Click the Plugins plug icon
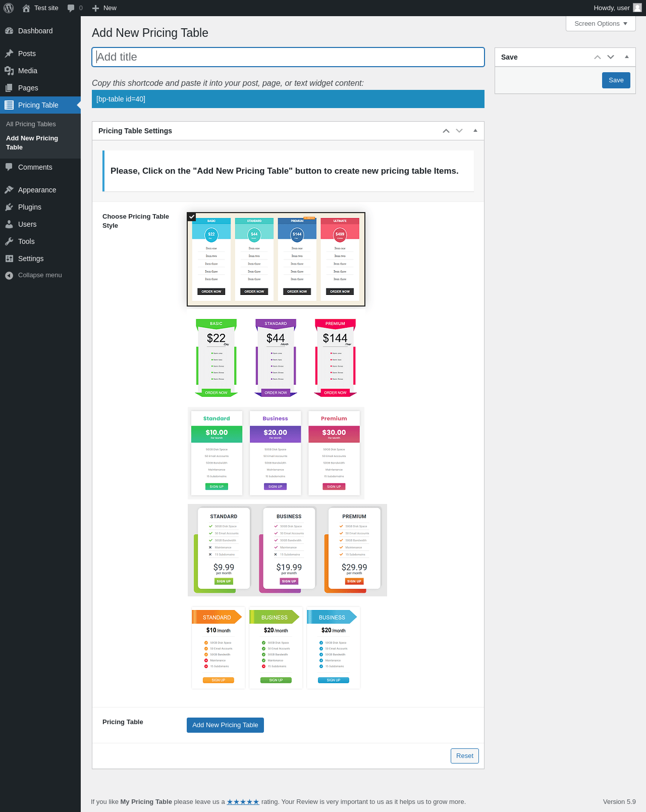646x812 pixels. tap(9, 207)
